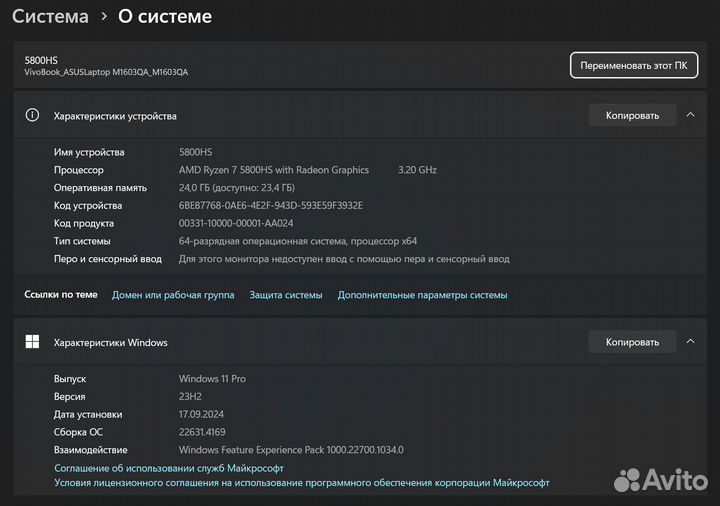
Task: Click the Имя устройства label
Action: pyautogui.click(x=89, y=152)
